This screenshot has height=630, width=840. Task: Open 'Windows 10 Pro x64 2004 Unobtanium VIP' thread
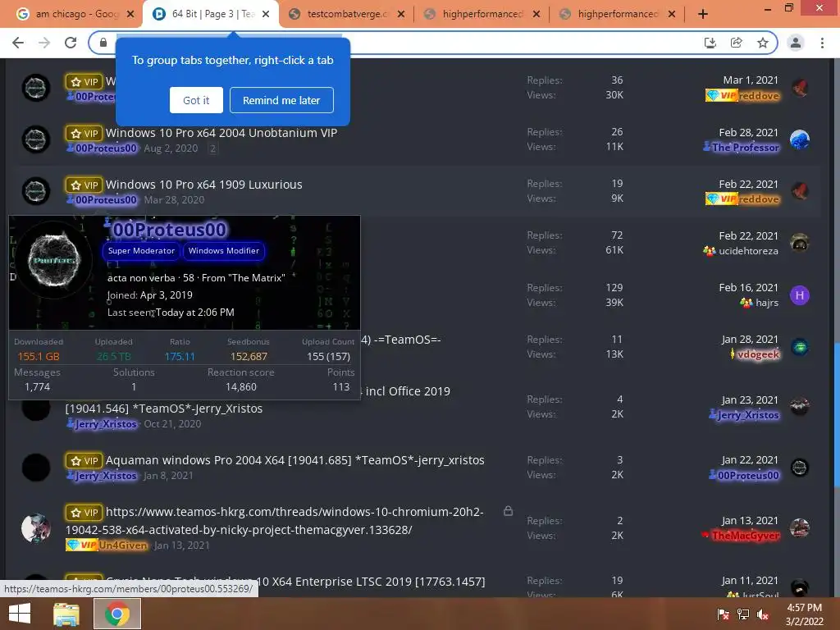[221, 133]
